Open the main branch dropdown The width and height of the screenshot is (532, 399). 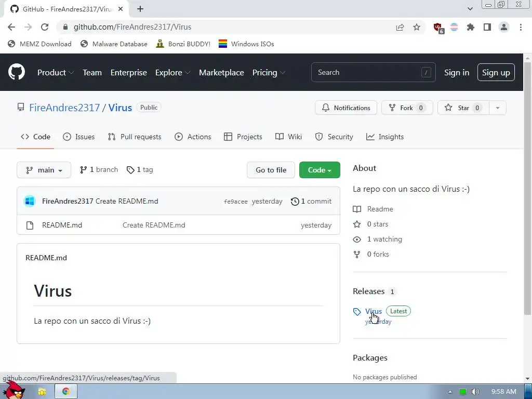pos(44,170)
